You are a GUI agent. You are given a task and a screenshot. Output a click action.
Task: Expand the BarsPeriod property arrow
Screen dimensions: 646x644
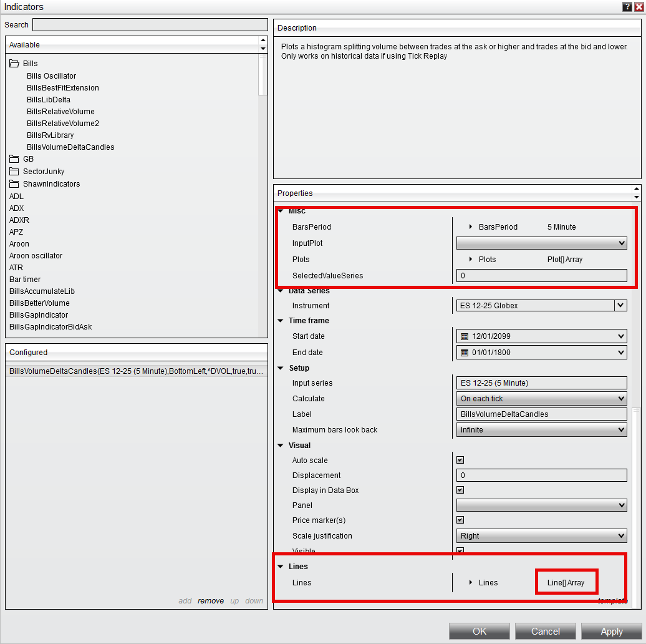(x=471, y=227)
